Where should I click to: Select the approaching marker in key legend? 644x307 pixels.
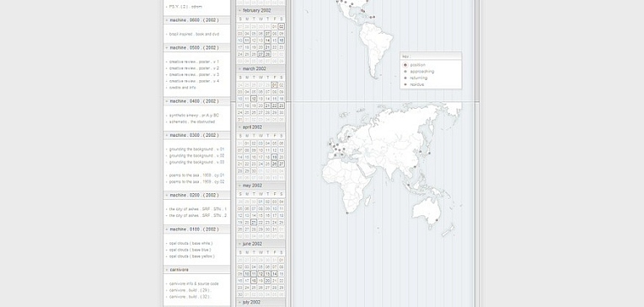pos(405,72)
